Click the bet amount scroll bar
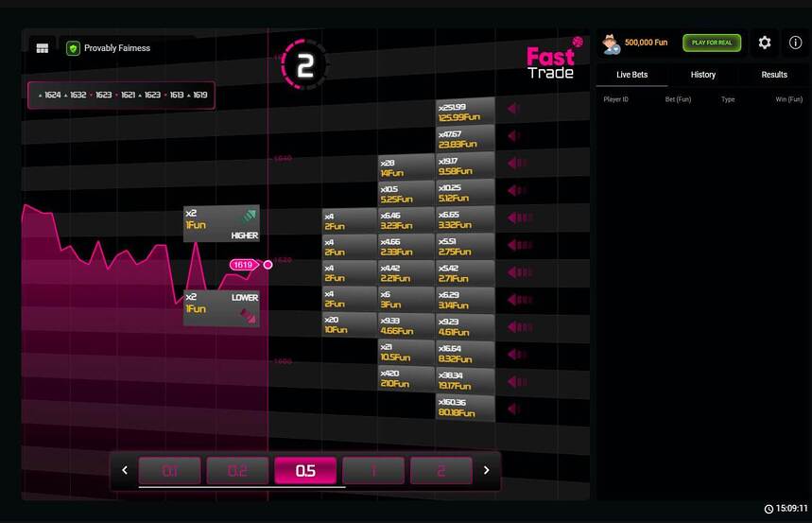812x523 pixels. point(242,487)
